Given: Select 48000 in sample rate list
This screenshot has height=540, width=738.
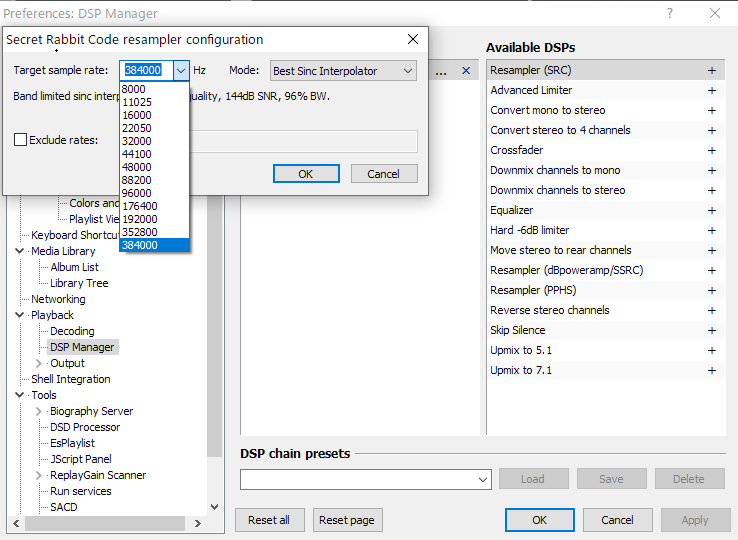Looking at the screenshot, I should [154, 167].
